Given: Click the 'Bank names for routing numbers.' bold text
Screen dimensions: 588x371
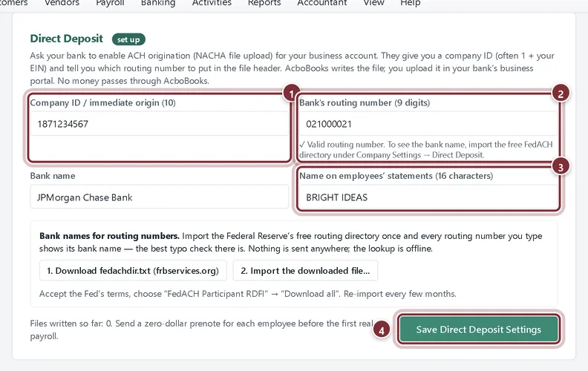Looking at the screenshot, I should click(x=109, y=236).
